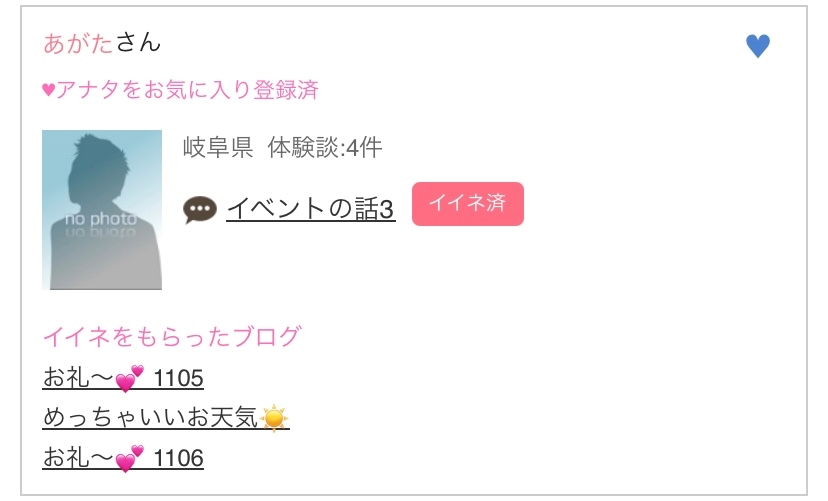Open the イベントの話3 post link
Screen dimensions: 828x501
(x=310, y=208)
